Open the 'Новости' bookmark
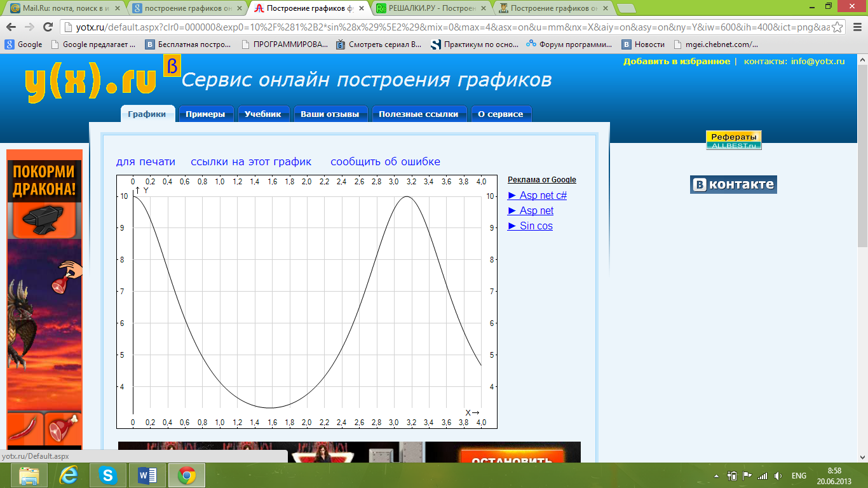The height and width of the screenshot is (488, 868). [643, 44]
